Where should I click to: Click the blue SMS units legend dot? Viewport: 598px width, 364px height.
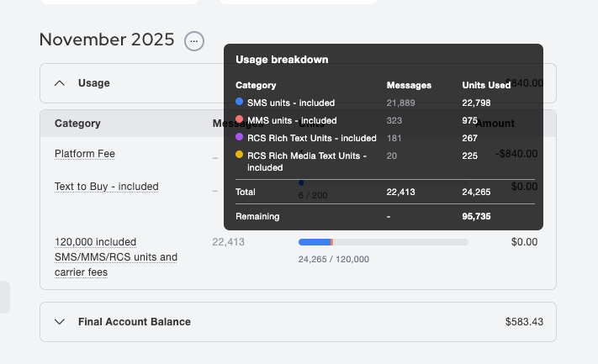(x=240, y=103)
